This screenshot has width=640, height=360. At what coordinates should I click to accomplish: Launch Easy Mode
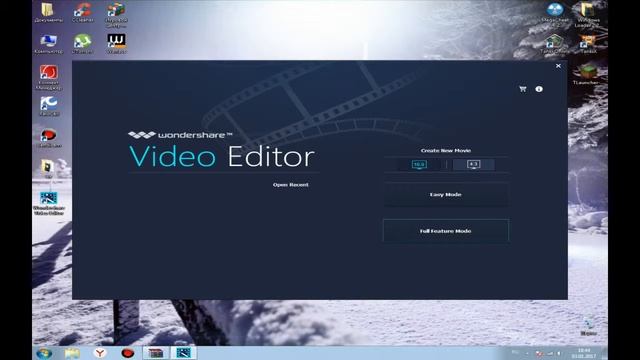click(446, 195)
